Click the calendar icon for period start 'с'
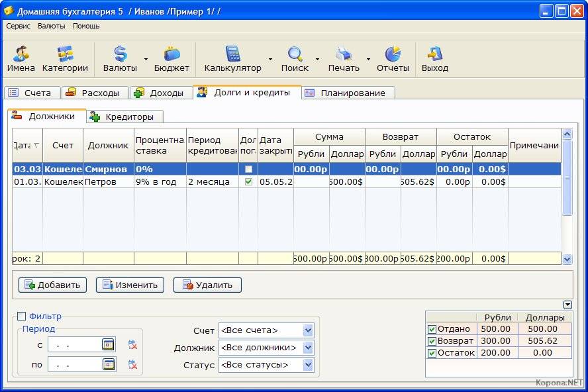Screen dimensions: 588x392 108,344
